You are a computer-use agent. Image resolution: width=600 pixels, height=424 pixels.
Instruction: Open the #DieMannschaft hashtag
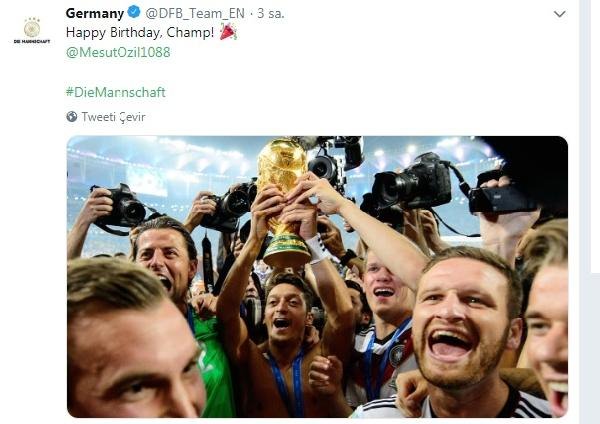coord(116,92)
